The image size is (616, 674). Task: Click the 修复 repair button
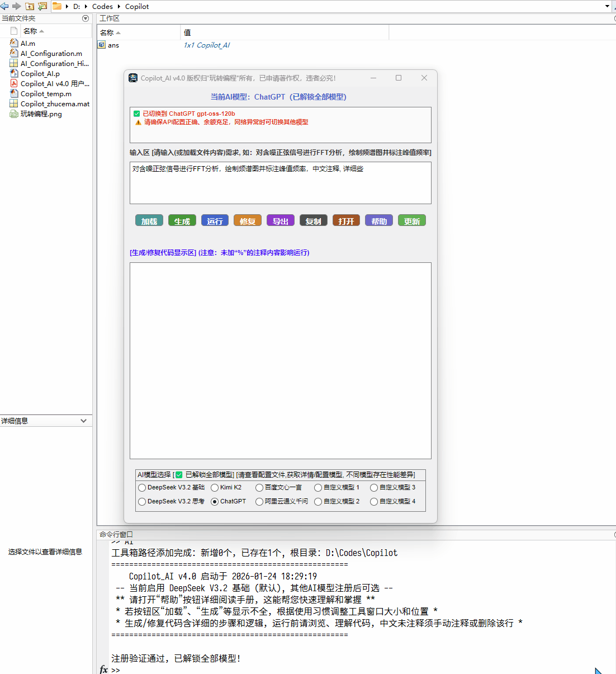coord(248,221)
